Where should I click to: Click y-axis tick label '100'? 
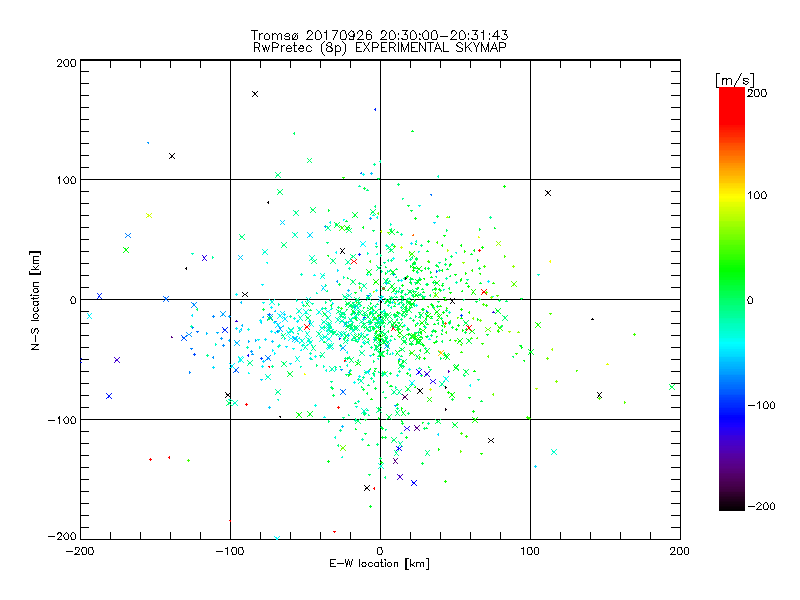66,181
